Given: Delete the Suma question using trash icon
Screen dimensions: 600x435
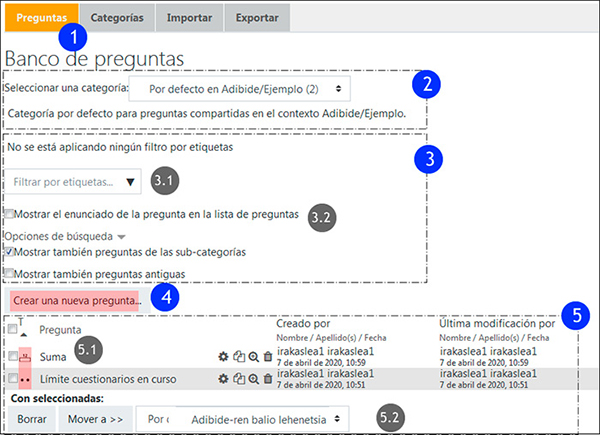Looking at the screenshot, I should tap(266, 355).
